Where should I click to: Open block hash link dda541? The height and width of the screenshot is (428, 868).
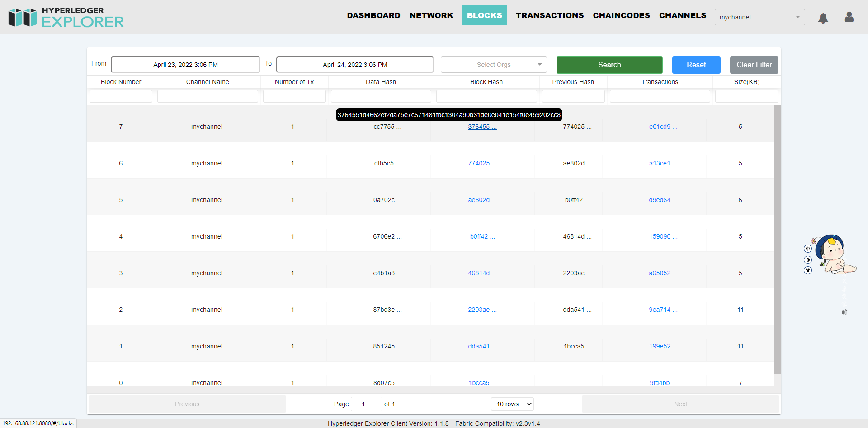482,346
